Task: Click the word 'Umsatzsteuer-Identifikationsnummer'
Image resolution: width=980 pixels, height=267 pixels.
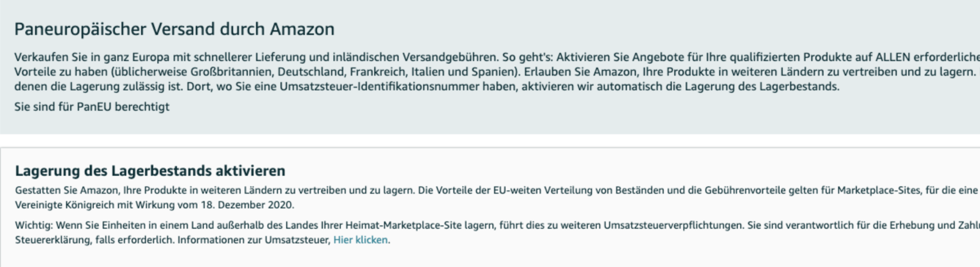Action: [x=379, y=87]
